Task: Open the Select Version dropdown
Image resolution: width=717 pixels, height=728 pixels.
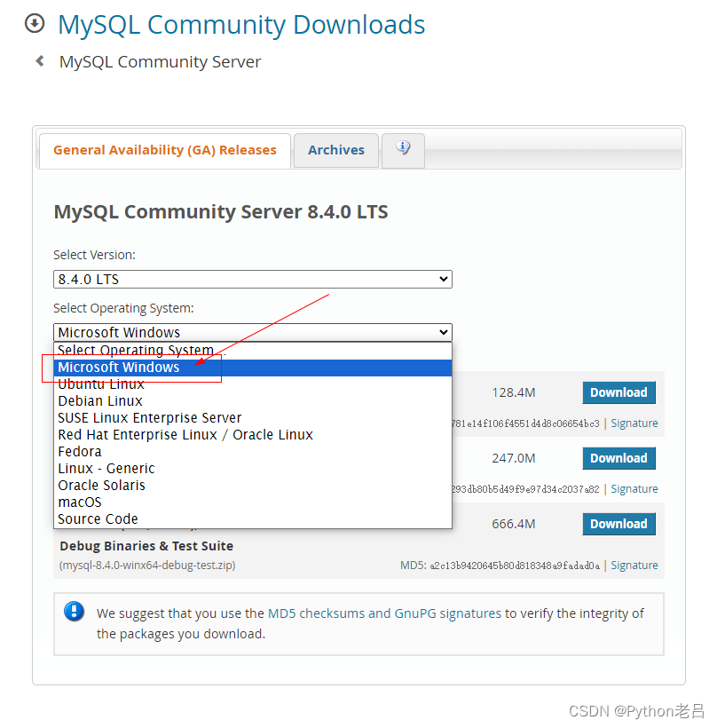Action: click(252, 279)
